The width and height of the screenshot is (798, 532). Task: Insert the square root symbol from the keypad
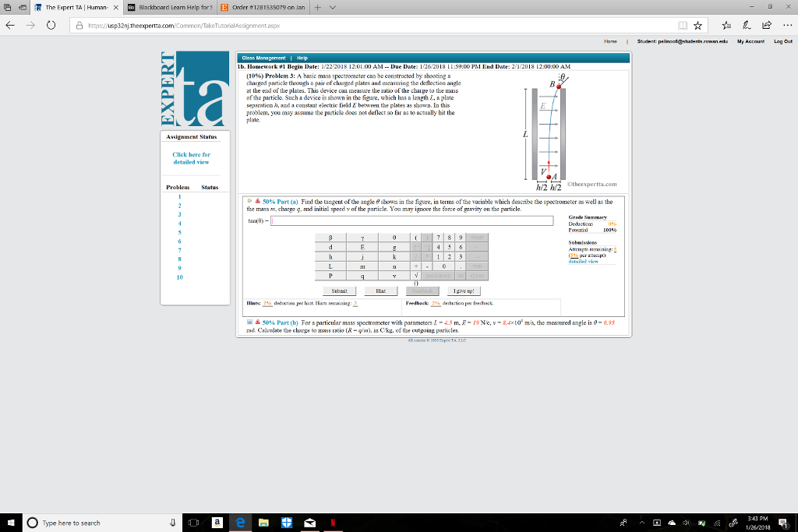pos(416,274)
